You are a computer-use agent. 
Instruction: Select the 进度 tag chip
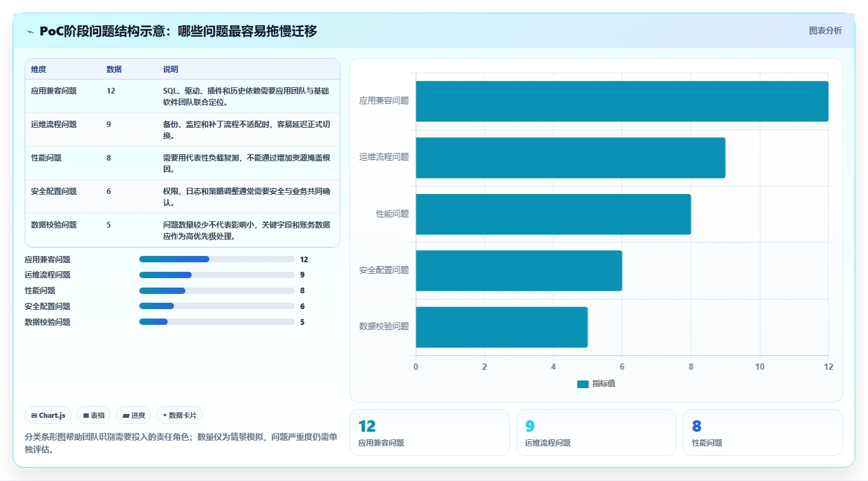coord(133,415)
